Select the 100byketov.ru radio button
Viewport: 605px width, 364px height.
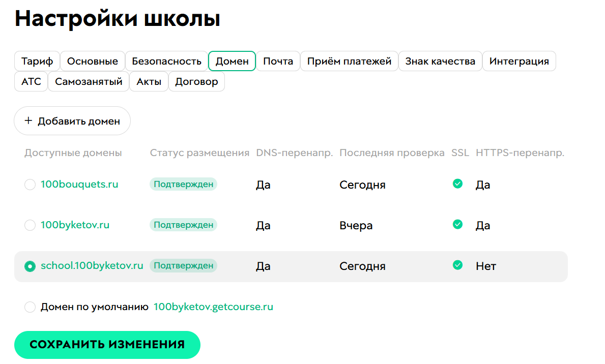point(30,225)
